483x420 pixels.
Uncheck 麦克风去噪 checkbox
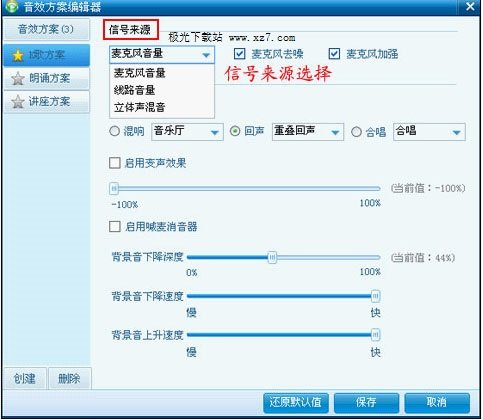(240, 54)
